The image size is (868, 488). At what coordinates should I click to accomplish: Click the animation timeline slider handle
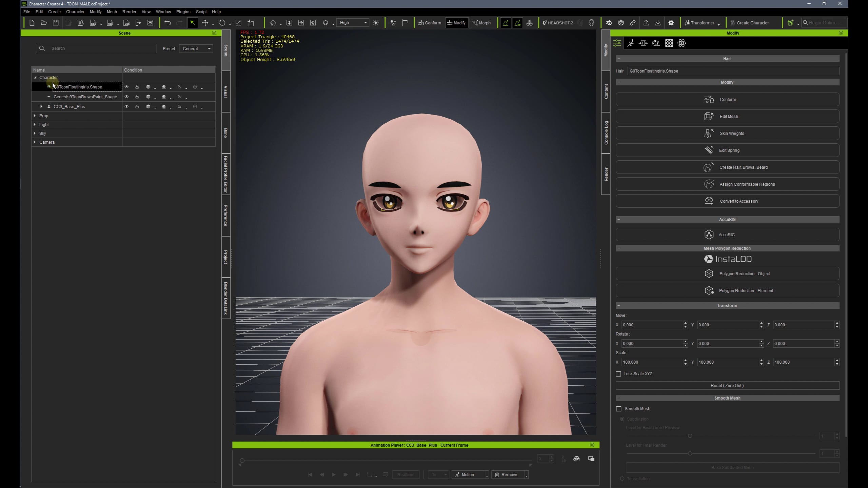point(242,461)
